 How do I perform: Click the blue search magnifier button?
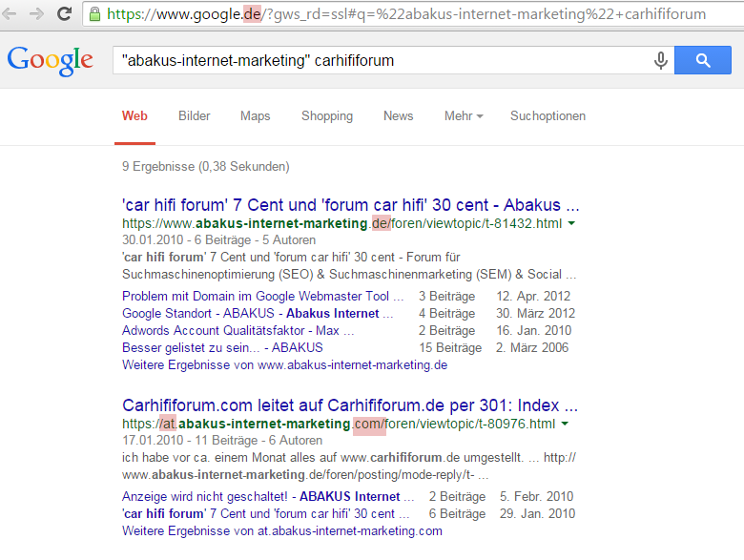(703, 60)
